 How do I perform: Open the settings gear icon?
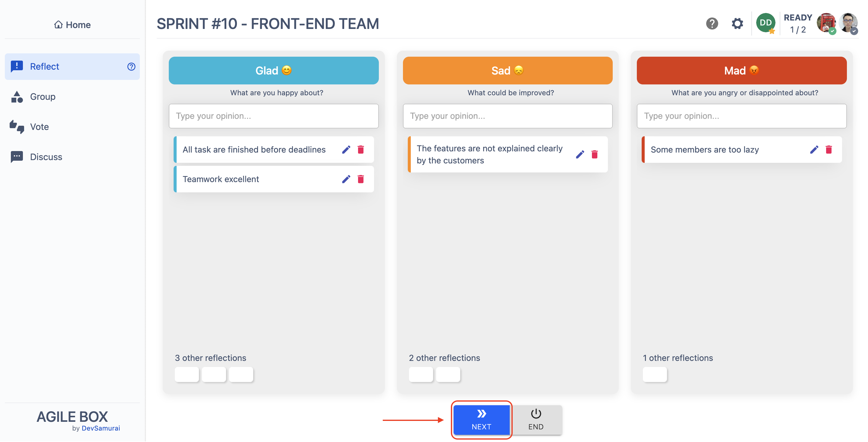(x=737, y=24)
